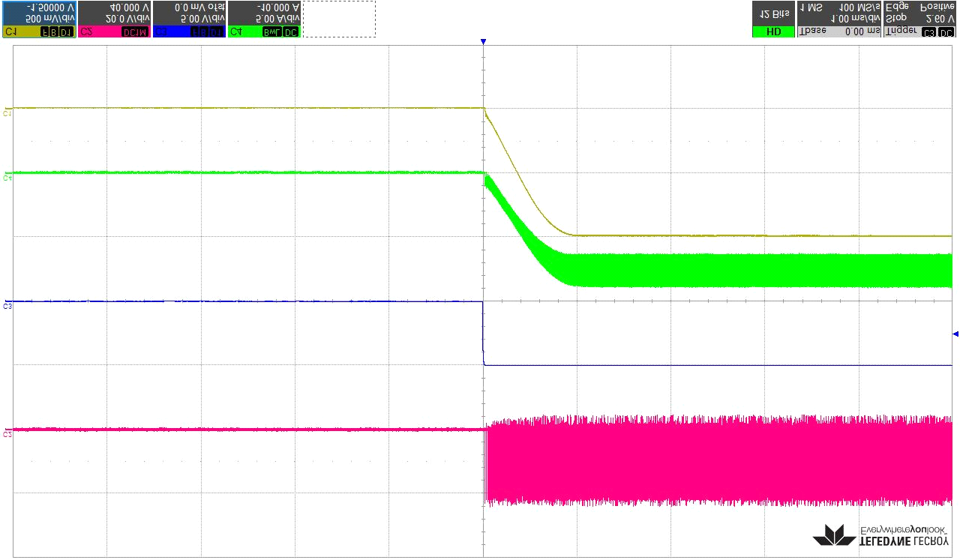Click the trigger level arrow on right edge
Viewport: 960px width, 560px height.
pos(955,334)
